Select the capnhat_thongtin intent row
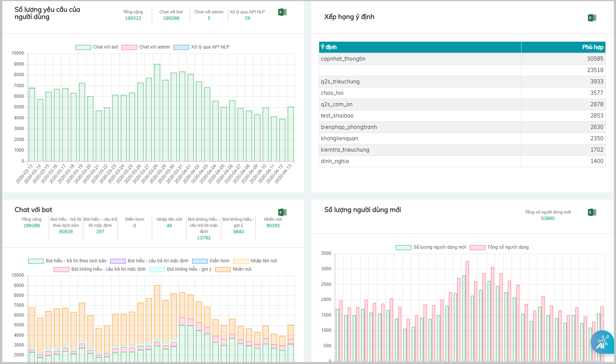The height and width of the screenshot is (364, 616). pos(462,59)
